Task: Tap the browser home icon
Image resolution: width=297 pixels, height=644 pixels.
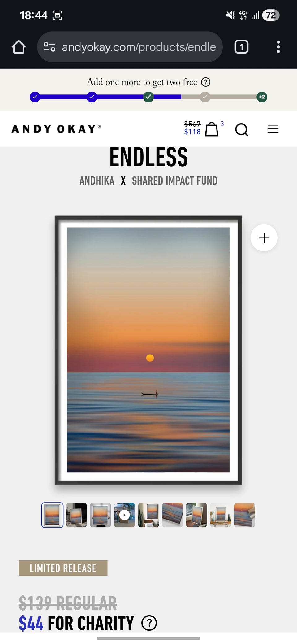Action: 19,47
